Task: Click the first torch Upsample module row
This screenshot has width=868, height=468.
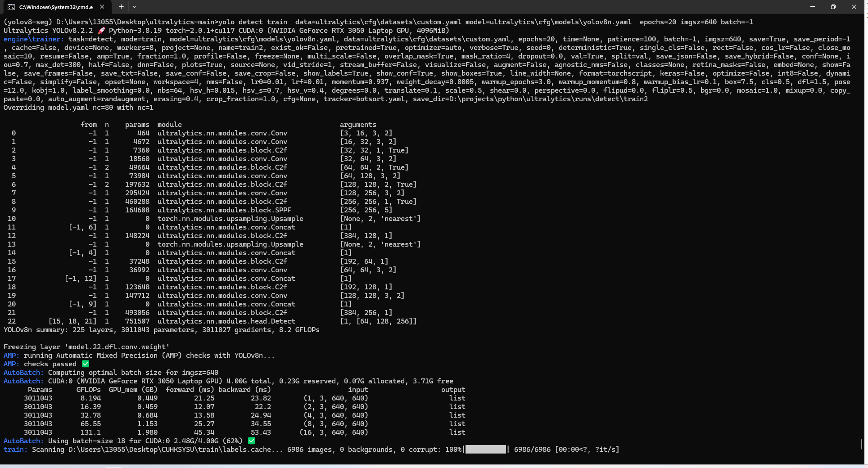Action: (x=231, y=219)
